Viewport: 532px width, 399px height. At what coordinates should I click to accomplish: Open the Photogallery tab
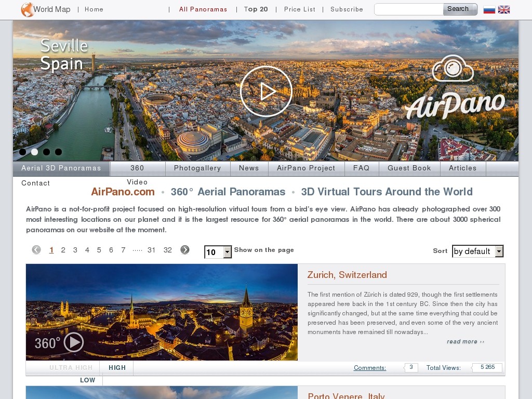[x=197, y=168]
